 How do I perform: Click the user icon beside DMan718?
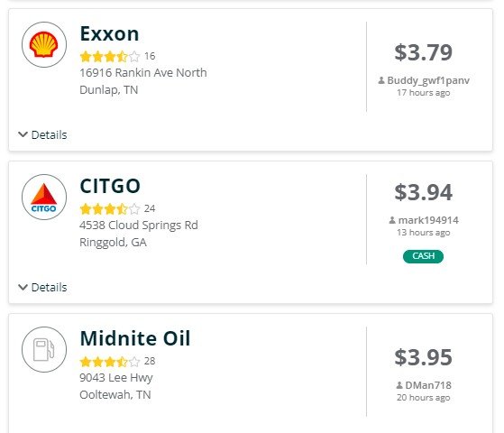(x=399, y=385)
